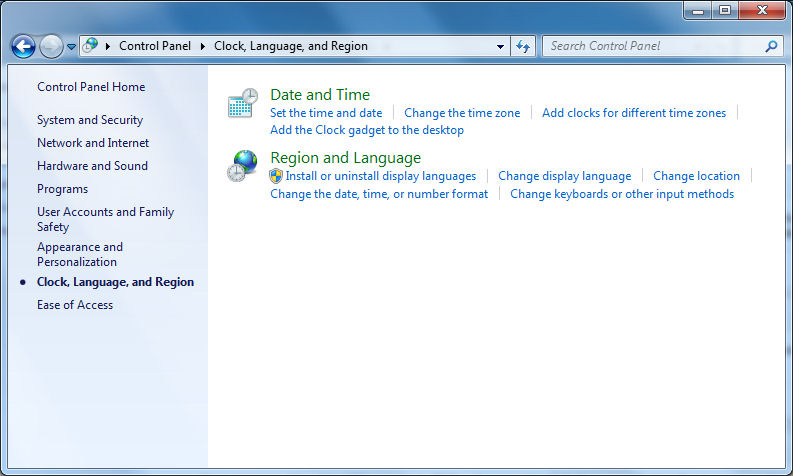Click the blue Back arrow button
Screen dimensions: 793x476
click(23, 46)
